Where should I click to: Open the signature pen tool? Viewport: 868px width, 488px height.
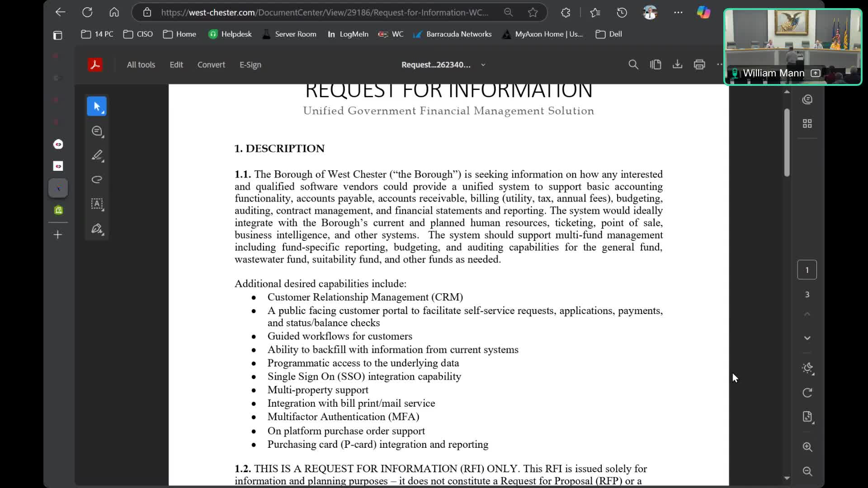pyautogui.click(x=97, y=229)
